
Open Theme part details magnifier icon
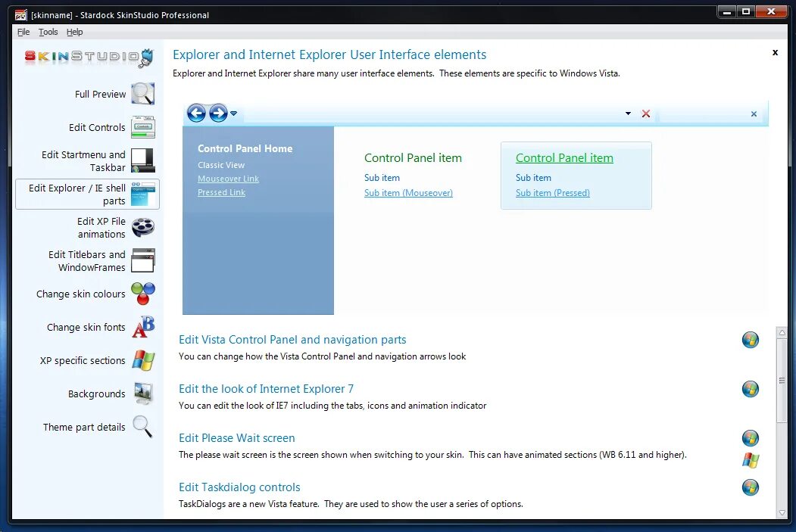(142, 427)
